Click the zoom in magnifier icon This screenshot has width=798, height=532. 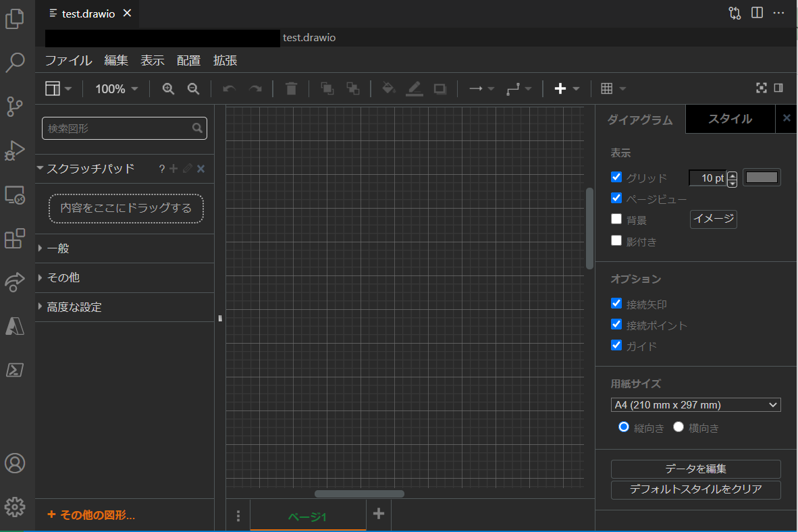pos(168,88)
